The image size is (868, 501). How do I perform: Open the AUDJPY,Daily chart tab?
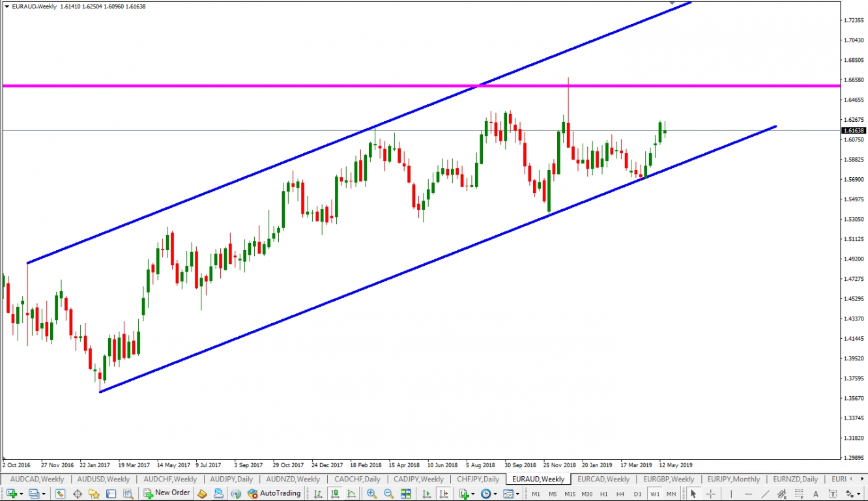click(x=231, y=479)
